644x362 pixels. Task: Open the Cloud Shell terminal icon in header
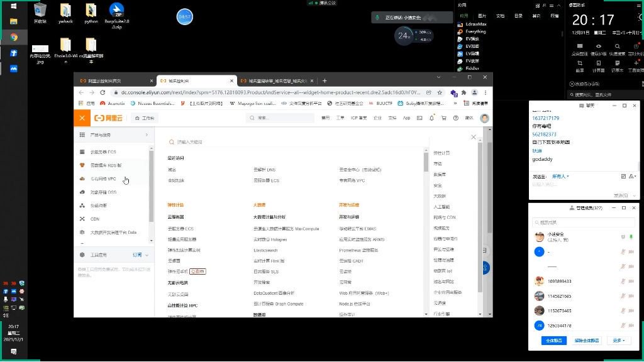tap(419, 118)
